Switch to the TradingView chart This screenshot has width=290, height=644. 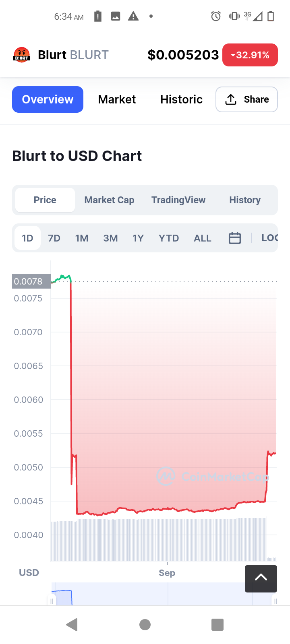pos(178,200)
